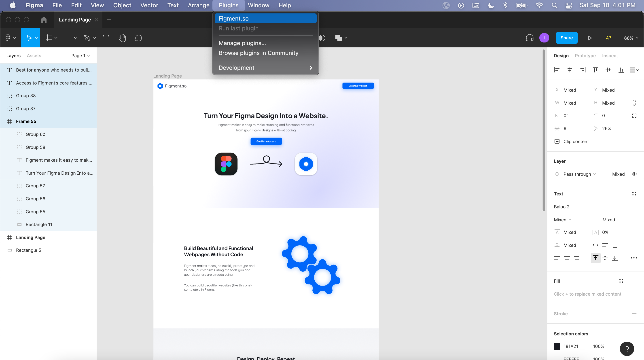Open a new tab with plus

109,19
